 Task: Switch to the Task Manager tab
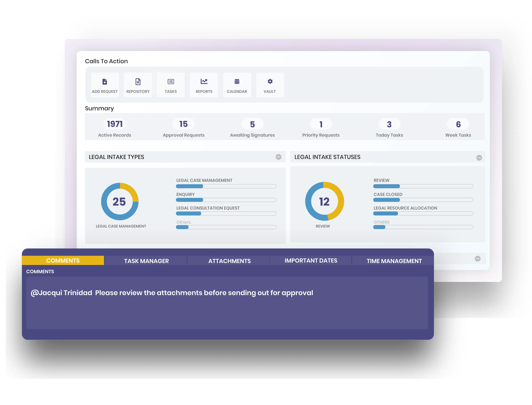[x=146, y=261]
